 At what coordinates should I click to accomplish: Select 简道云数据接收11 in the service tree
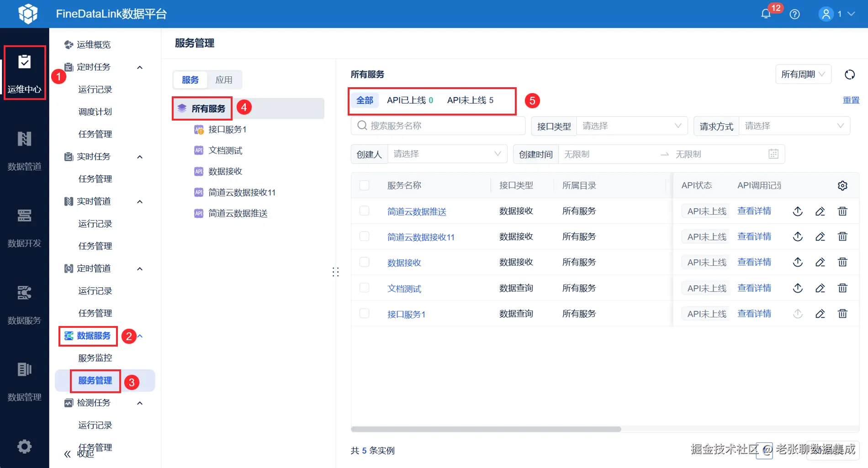point(242,193)
